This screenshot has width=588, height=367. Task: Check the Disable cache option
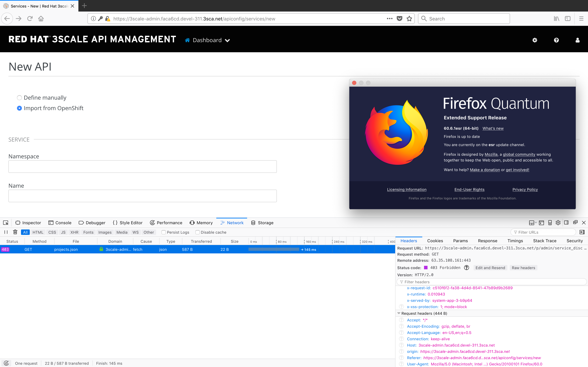point(198,232)
